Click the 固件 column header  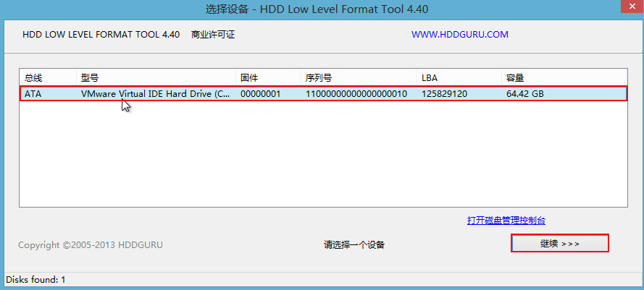click(x=268, y=77)
